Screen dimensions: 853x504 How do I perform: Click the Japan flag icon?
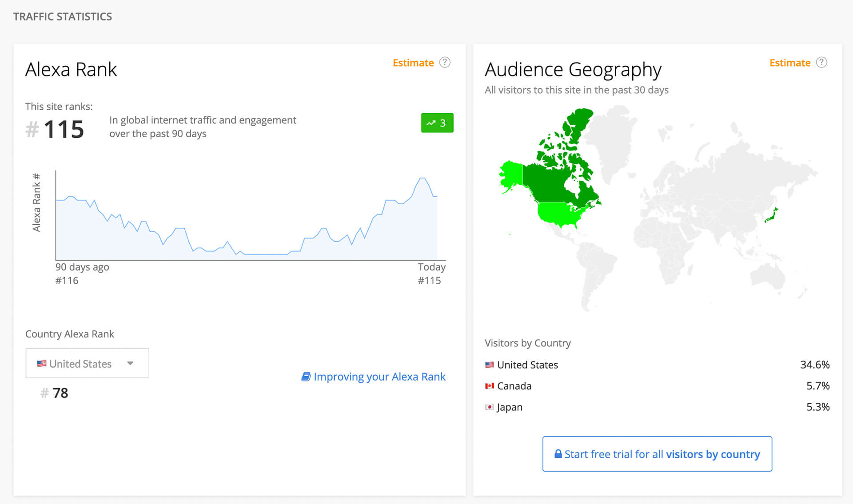(x=490, y=407)
